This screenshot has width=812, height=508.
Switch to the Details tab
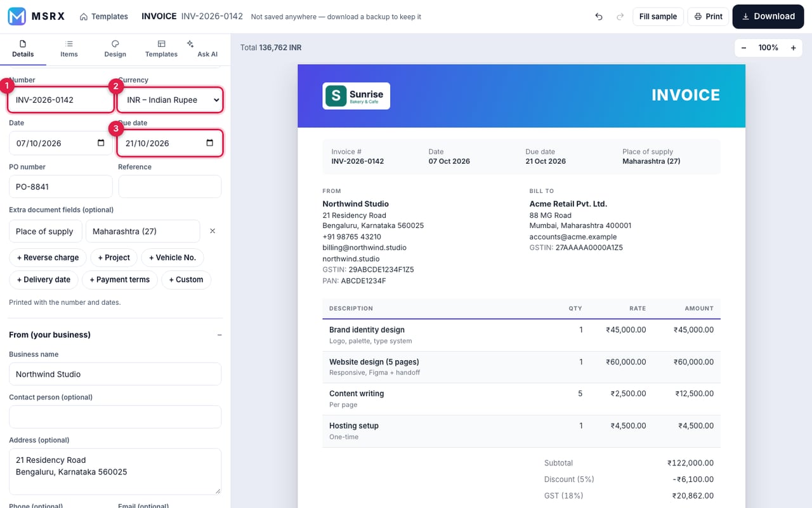coord(23,49)
